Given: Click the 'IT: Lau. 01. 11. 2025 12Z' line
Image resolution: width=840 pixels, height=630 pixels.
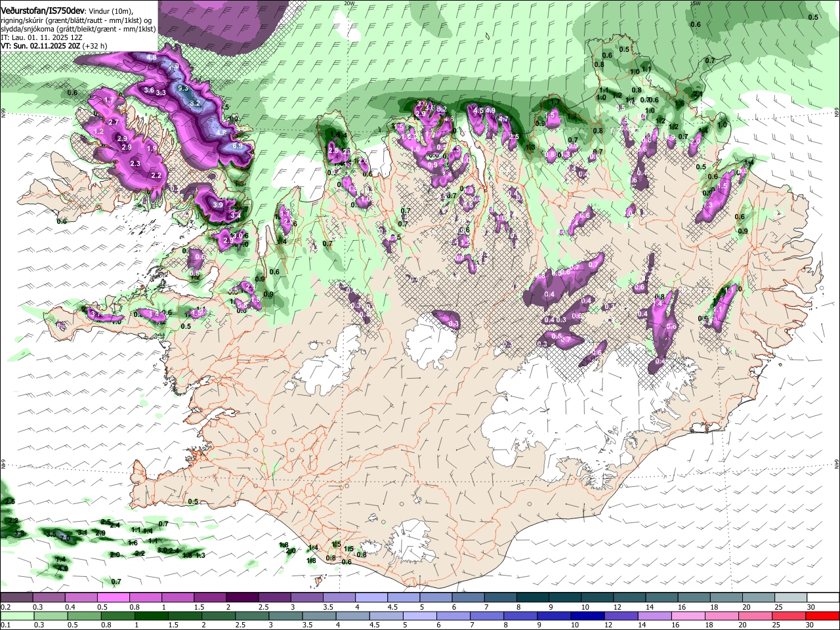Looking at the screenshot, I should 40,38.
